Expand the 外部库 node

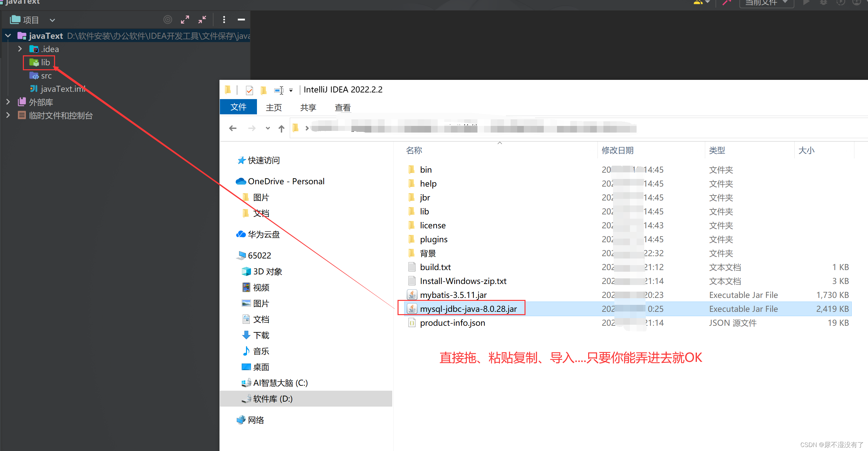tap(8, 102)
